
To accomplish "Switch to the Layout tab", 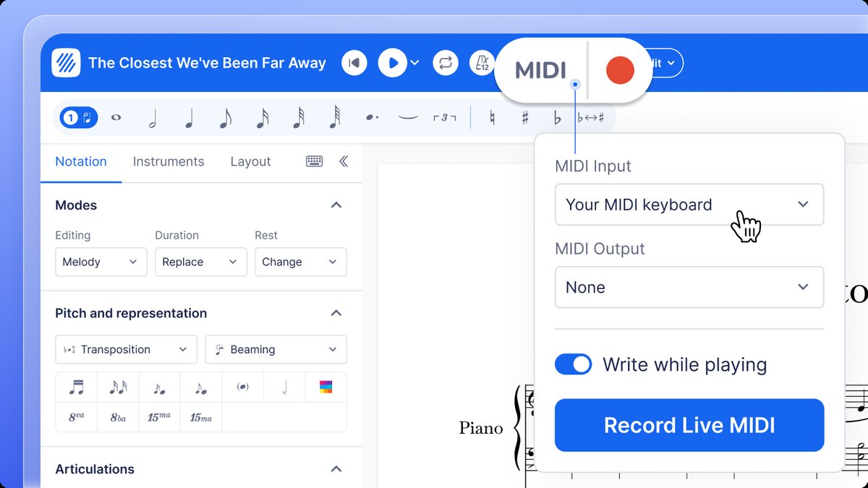I will pyautogui.click(x=250, y=161).
